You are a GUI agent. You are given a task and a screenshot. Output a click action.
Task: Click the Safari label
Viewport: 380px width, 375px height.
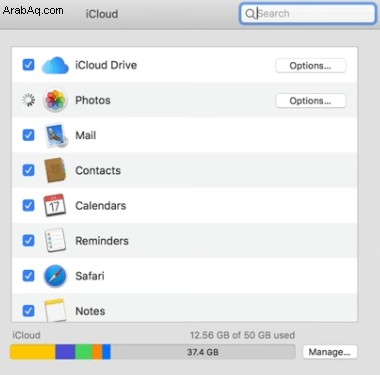90,276
